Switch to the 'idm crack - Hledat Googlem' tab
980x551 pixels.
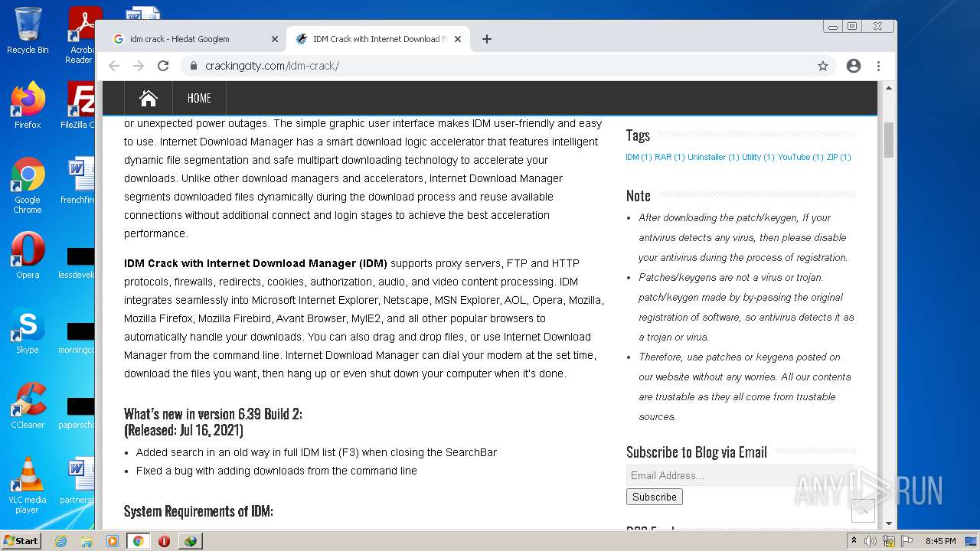(x=195, y=39)
